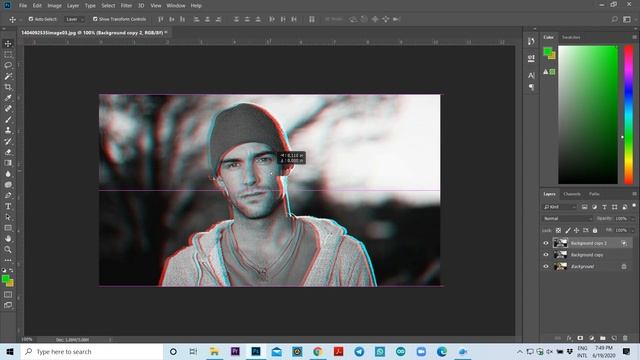Hide the Background copy 2 layer
The image size is (640, 360).
point(546,243)
